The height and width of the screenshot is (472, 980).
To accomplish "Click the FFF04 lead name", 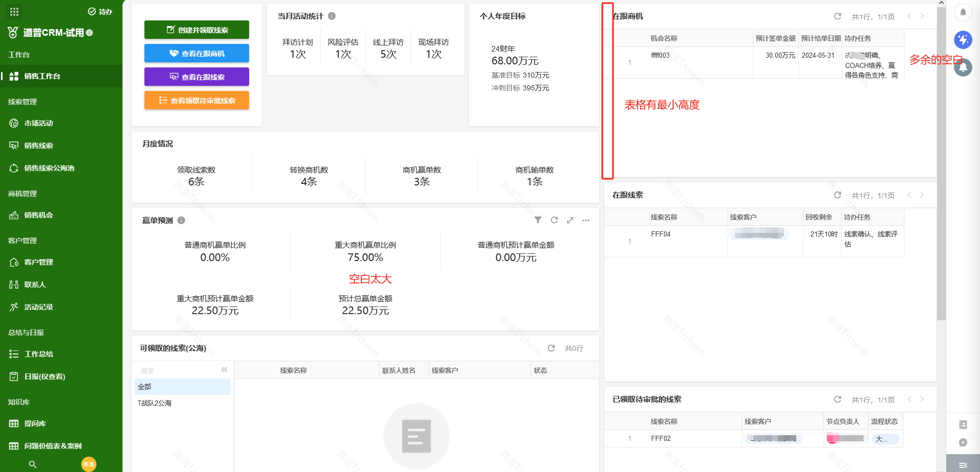I will 660,234.
